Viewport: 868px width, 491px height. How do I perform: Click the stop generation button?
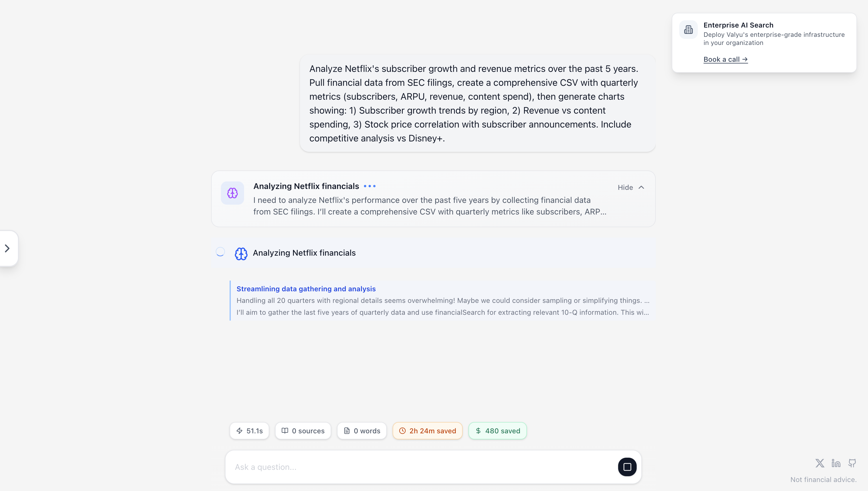click(627, 467)
